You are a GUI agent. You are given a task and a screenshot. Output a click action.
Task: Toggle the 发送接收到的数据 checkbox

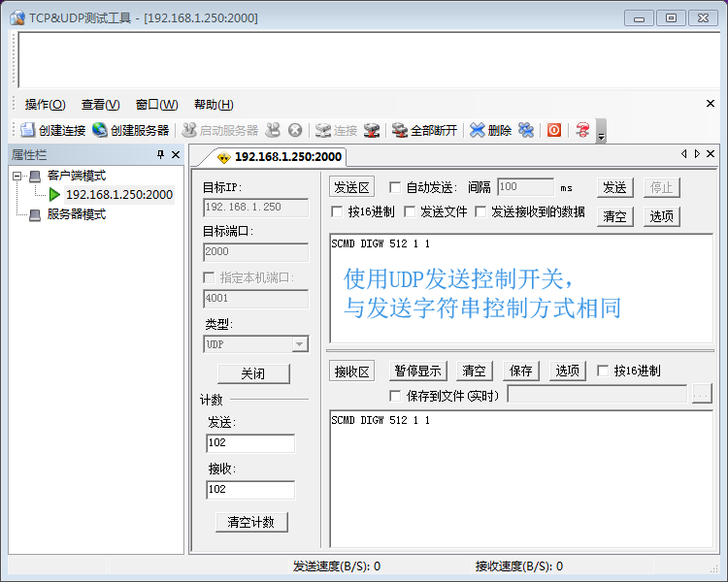pyautogui.click(x=480, y=212)
